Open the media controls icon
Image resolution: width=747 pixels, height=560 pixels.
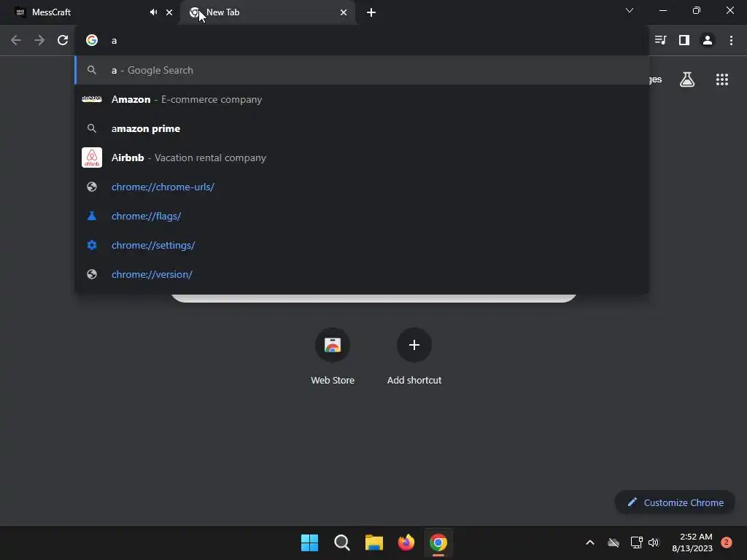[660, 41]
